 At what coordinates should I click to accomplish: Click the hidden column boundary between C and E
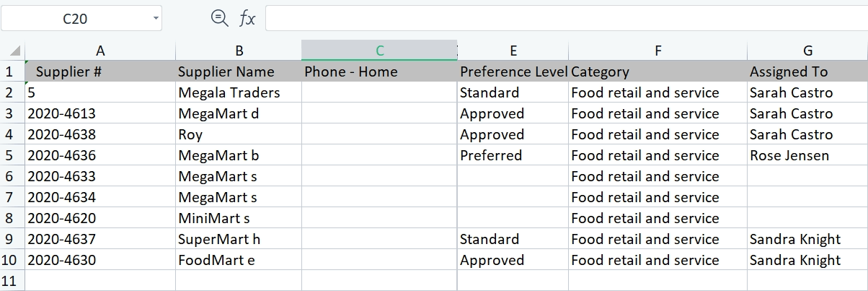[457, 51]
